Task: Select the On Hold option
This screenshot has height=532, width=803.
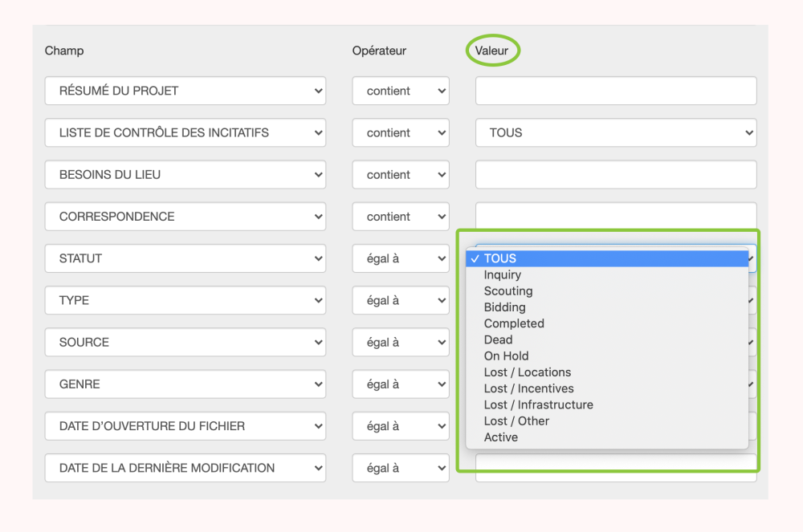Action: click(x=507, y=355)
